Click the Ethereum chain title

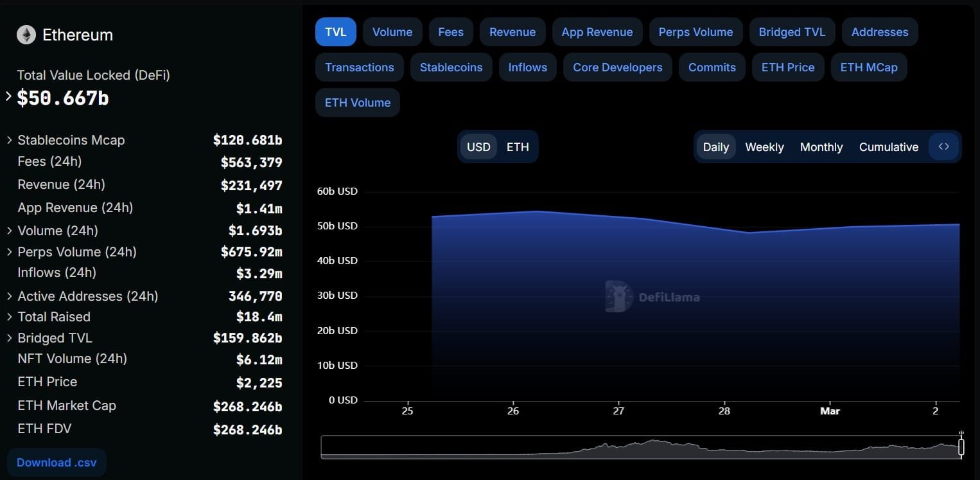coord(78,35)
